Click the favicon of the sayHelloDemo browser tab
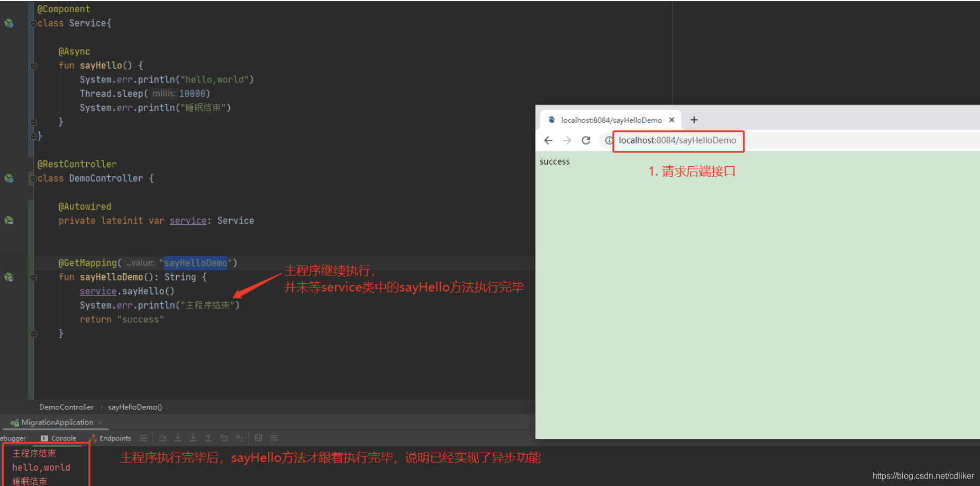The image size is (980, 486). 551,120
